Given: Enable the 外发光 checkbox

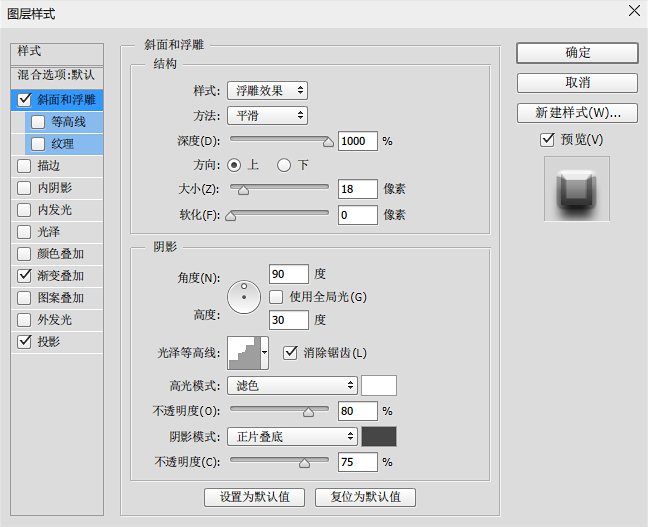Looking at the screenshot, I should pyautogui.click(x=24, y=320).
